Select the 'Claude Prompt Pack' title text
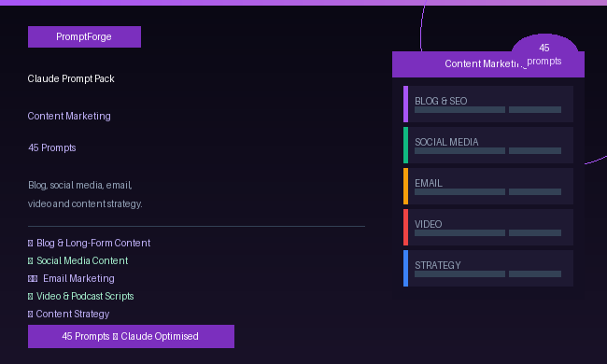This screenshot has height=364, width=607. click(x=71, y=78)
